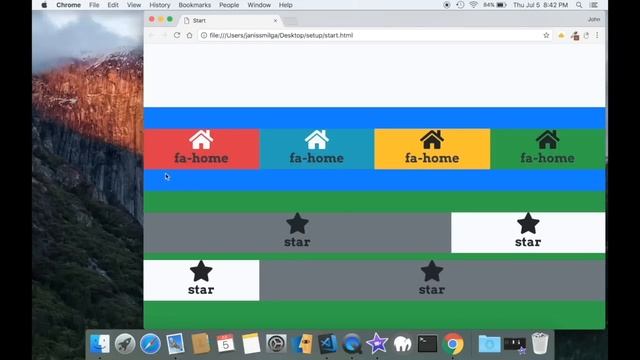This screenshot has width=640, height=360.
Task: Open Trash from the dock
Action: (x=540, y=344)
